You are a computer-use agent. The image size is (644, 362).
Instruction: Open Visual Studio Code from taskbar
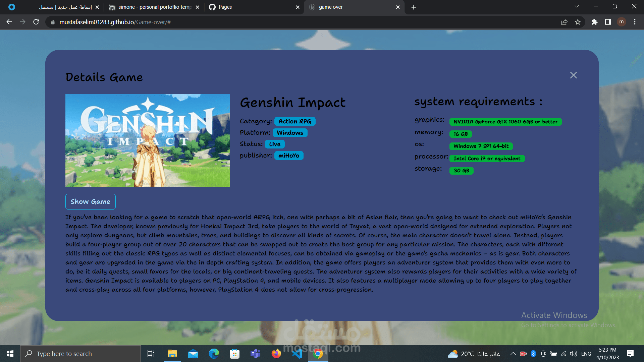coord(297,354)
